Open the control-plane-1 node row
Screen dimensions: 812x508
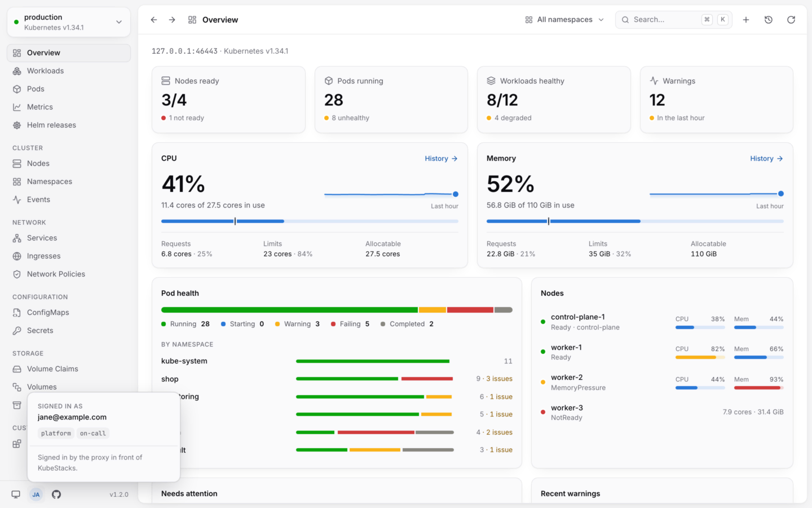tap(662, 322)
